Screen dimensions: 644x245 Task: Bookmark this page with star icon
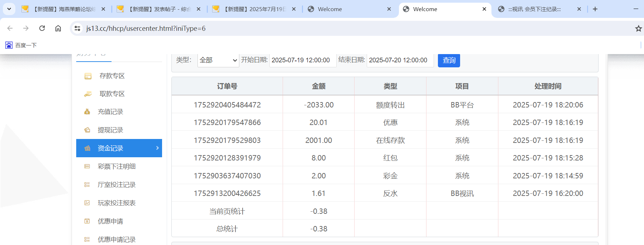click(x=638, y=28)
